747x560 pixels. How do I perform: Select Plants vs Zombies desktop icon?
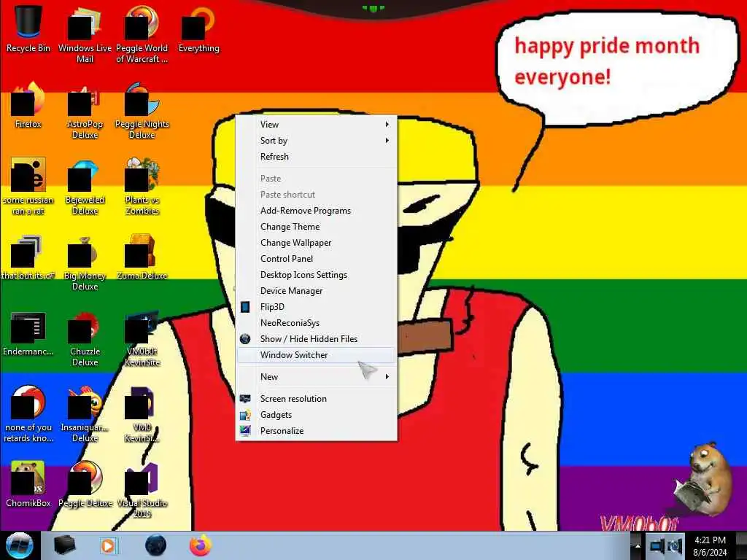click(142, 186)
